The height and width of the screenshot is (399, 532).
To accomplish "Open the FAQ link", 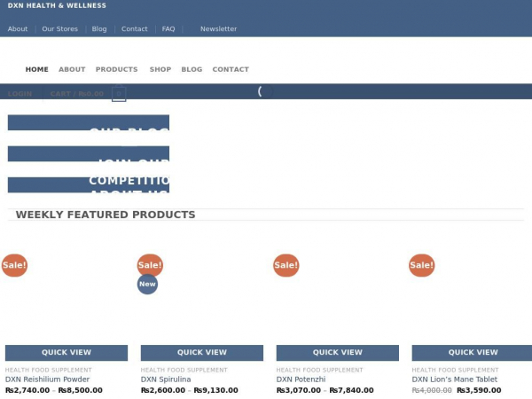I will pyautogui.click(x=168, y=29).
